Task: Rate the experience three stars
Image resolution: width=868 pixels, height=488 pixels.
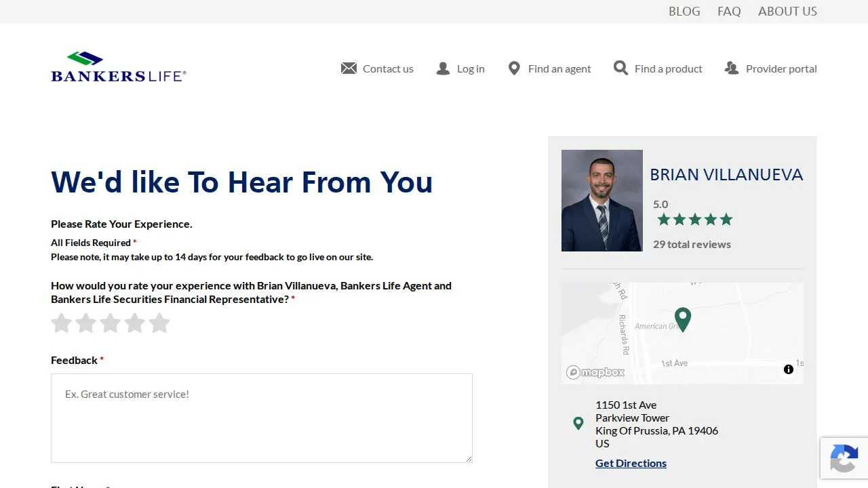Action: 111,323
